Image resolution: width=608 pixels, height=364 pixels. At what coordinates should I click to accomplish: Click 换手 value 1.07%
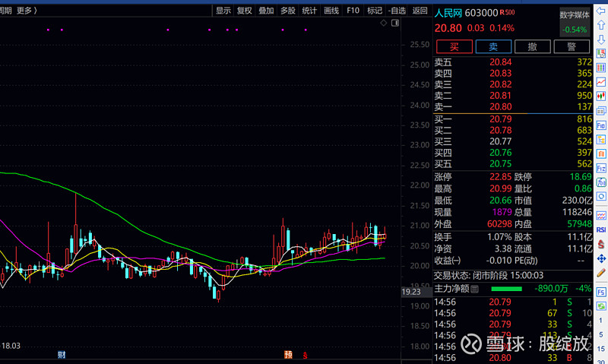(499, 237)
